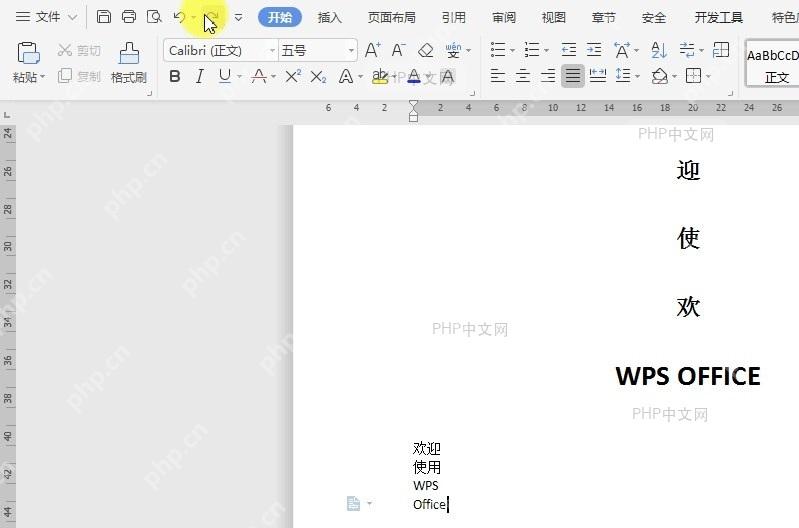Open the 安全 tab
Viewport: 799px width, 528px height.
tap(653, 17)
